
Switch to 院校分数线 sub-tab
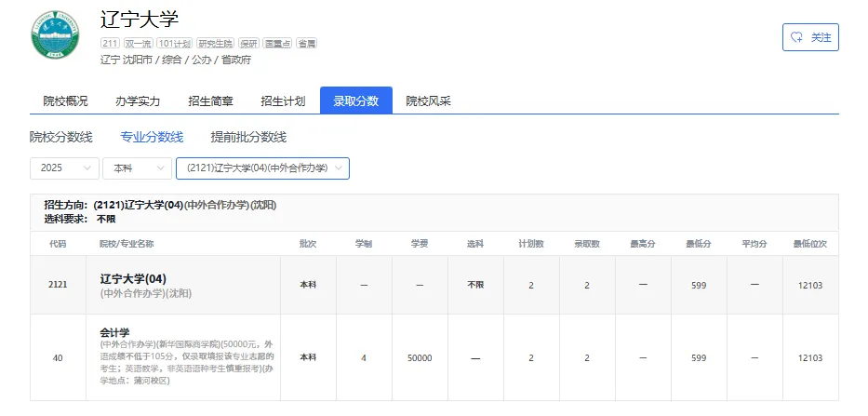pos(60,137)
